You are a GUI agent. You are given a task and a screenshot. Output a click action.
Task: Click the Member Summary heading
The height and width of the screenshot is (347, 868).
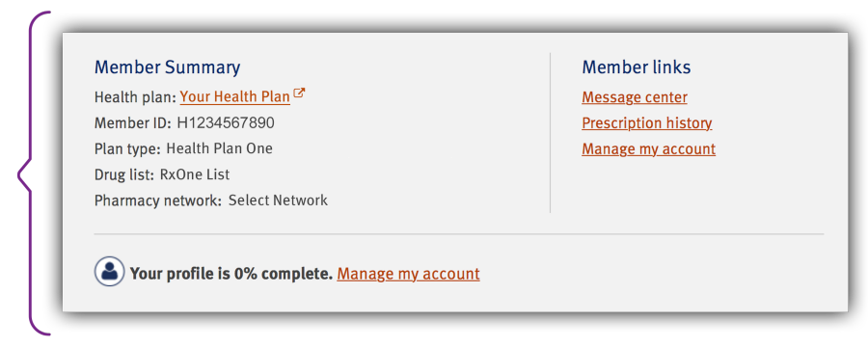pos(167,67)
